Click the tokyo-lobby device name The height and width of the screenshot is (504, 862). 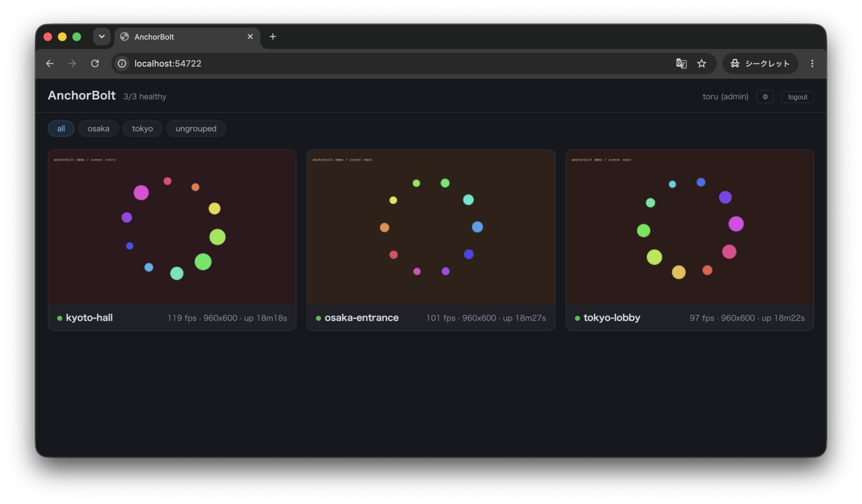[611, 318]
